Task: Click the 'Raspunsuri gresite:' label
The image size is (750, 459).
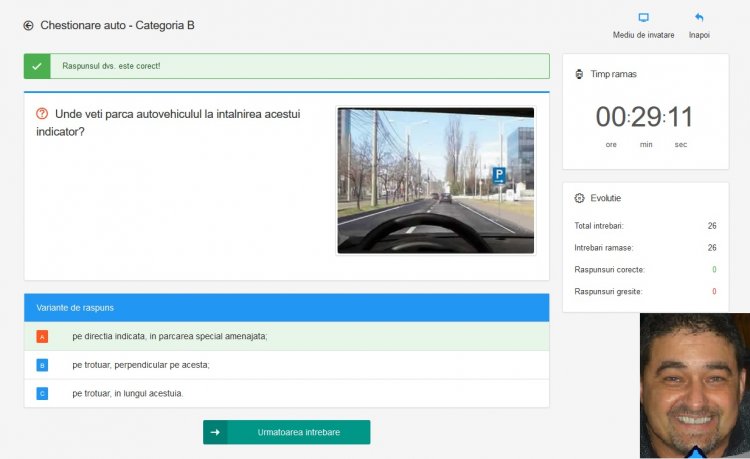Action: [608, 292]
